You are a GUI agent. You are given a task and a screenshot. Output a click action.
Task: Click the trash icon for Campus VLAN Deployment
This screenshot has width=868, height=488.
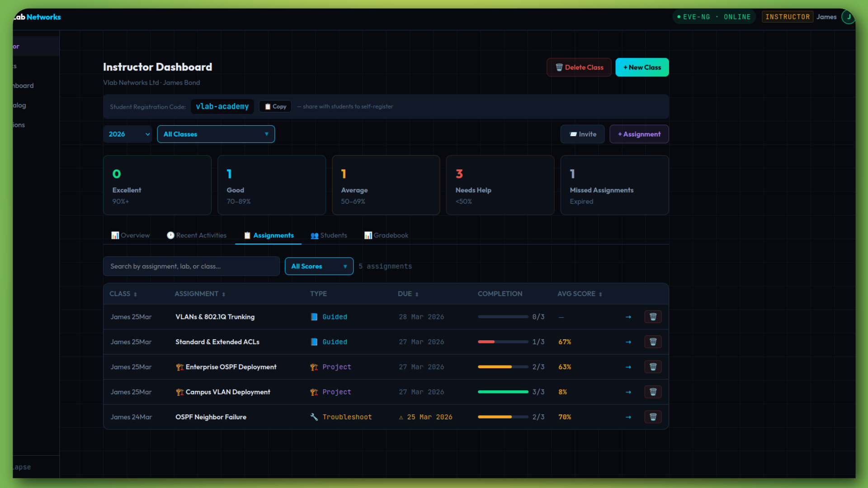(653, 392)
